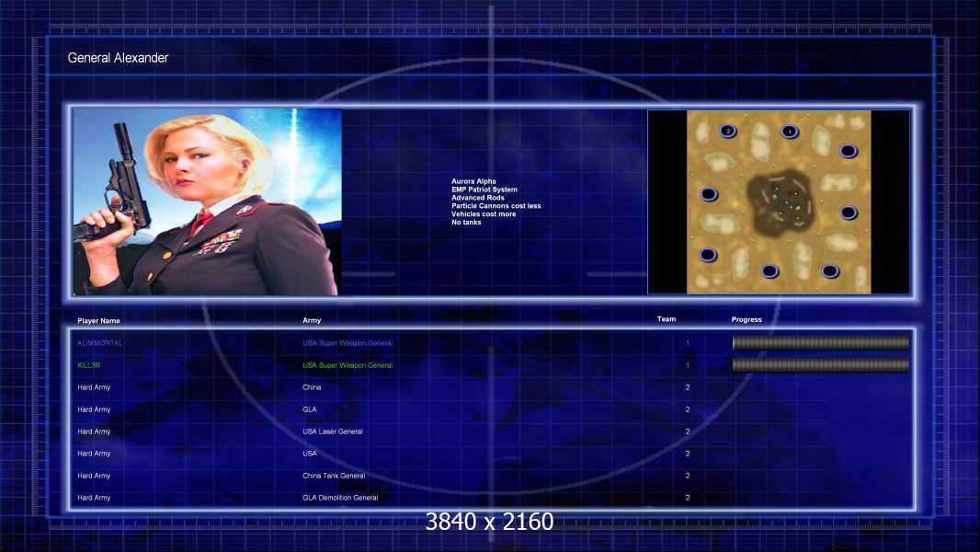Click the 'Player Name' column header

(98, 321)
